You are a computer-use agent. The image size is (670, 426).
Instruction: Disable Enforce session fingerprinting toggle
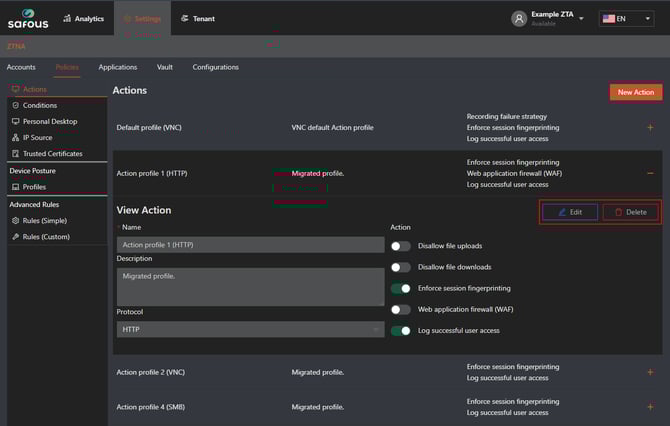tap(400, 288)
